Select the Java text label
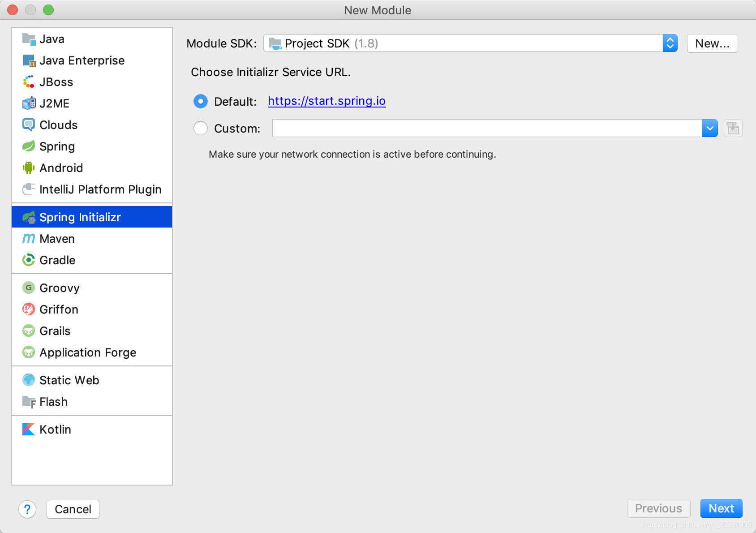 pos(52,39)
